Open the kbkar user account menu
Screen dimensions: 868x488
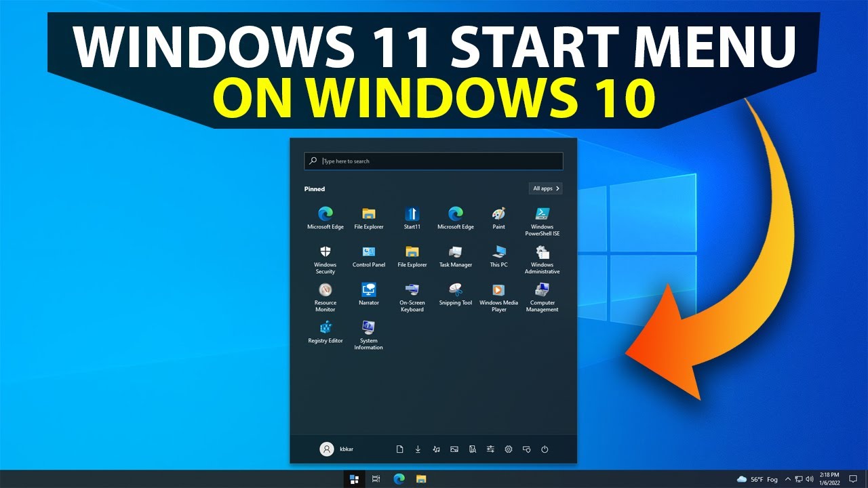(336, 449)
